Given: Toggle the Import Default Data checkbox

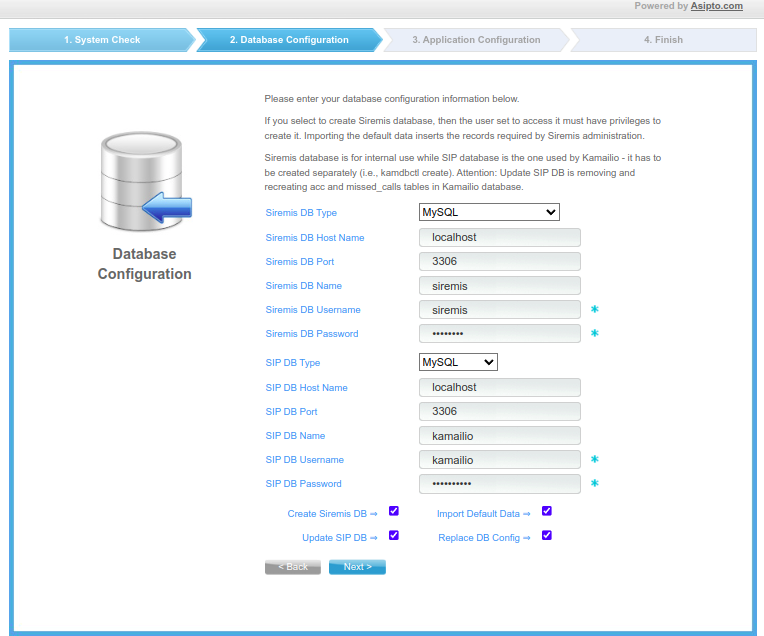Looking at the screenshot, I should [547, 511].
